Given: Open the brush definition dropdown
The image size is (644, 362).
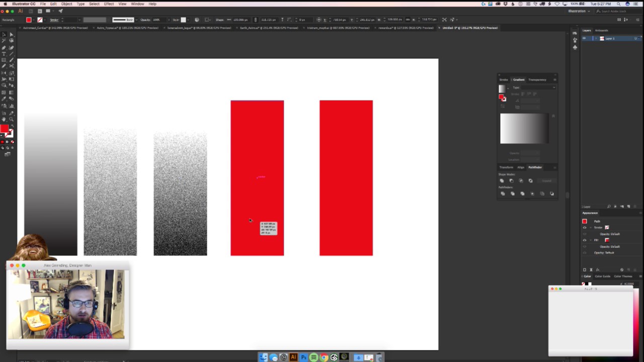Looking at the screenshot, I should [x=136, y=20].
